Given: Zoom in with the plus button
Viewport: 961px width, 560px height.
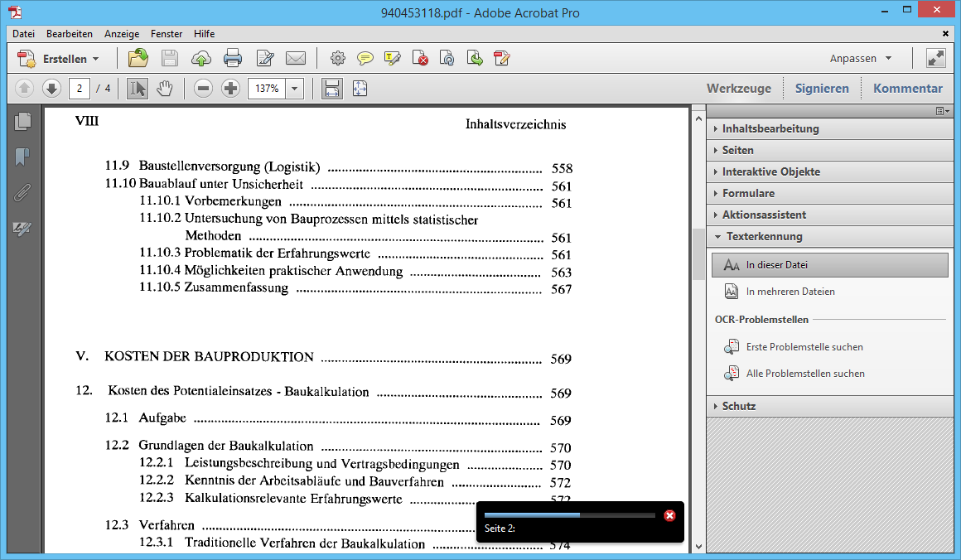Looking at the screenshot, I should (x=231, y=89).
